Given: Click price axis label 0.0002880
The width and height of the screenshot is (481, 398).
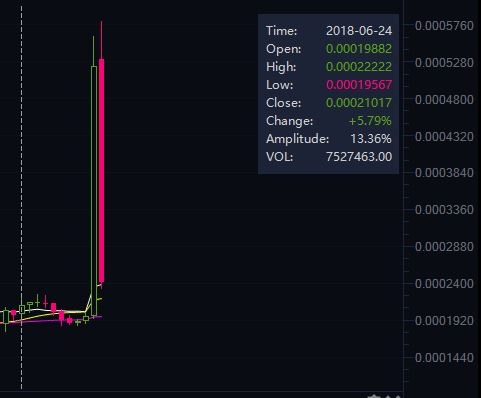Looking at the screenshot, I should pos(444,247).
